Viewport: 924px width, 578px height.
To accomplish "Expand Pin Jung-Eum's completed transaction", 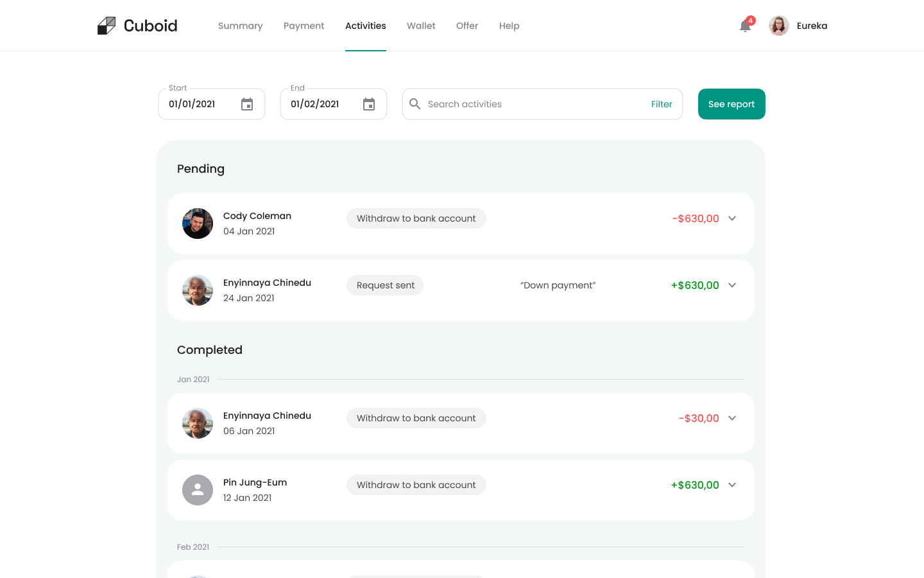I will pyautogui.click(x=732, y=485).
